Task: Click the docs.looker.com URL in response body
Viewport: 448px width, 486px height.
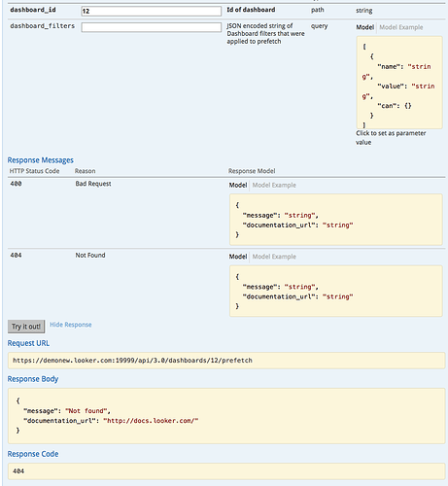Action: pos(151,421)
